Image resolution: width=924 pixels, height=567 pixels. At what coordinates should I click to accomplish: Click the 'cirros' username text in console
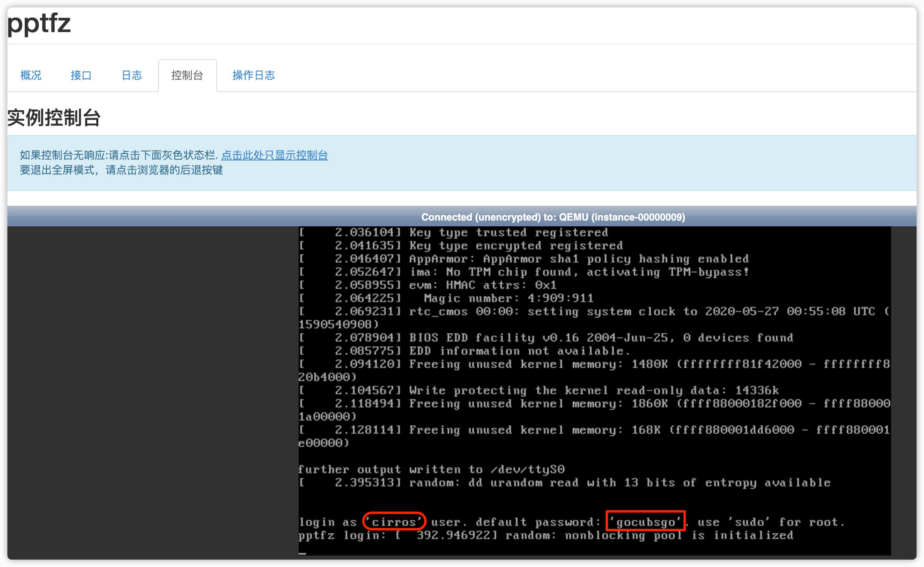coord(394,522)
